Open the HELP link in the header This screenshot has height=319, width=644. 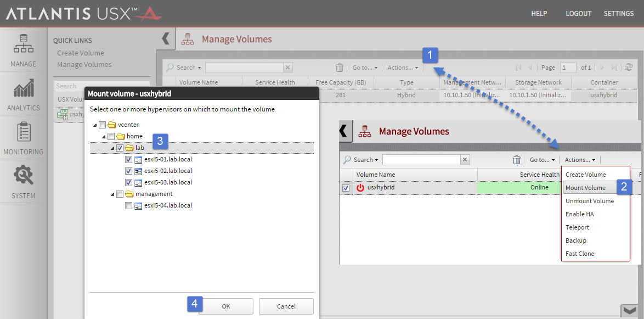(x=539, y=14)
